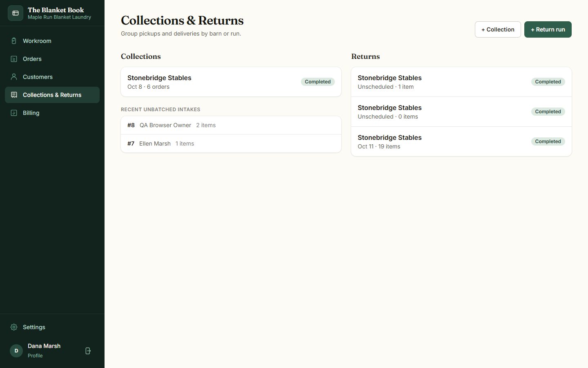The width and height of the screenshot is (588, 368).
Task: Click Completed badge on the 0 items return
Action: [548, 112]
